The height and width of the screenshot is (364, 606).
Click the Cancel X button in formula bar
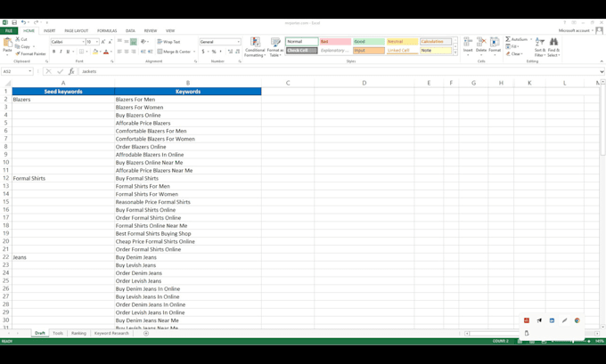(x=48, y=71)
